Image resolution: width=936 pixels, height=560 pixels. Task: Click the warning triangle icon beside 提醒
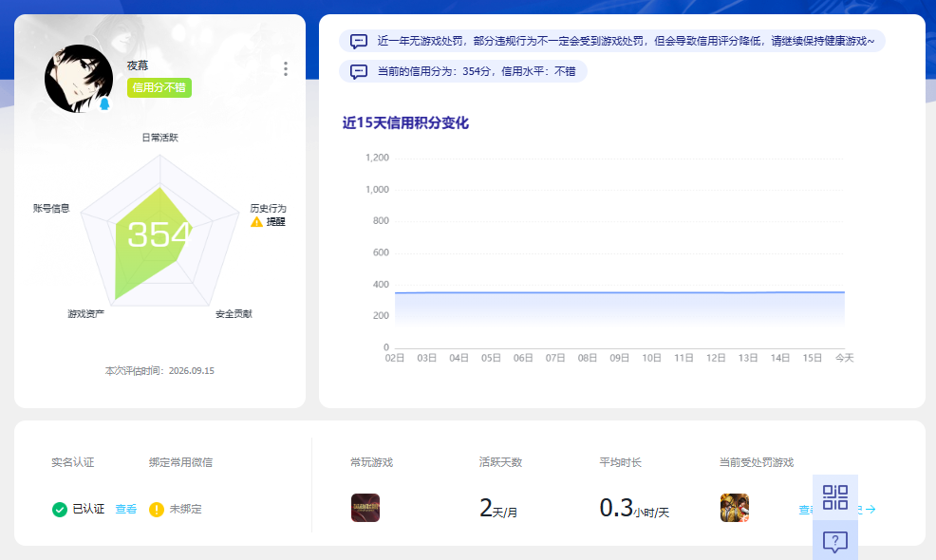(256, 222)
